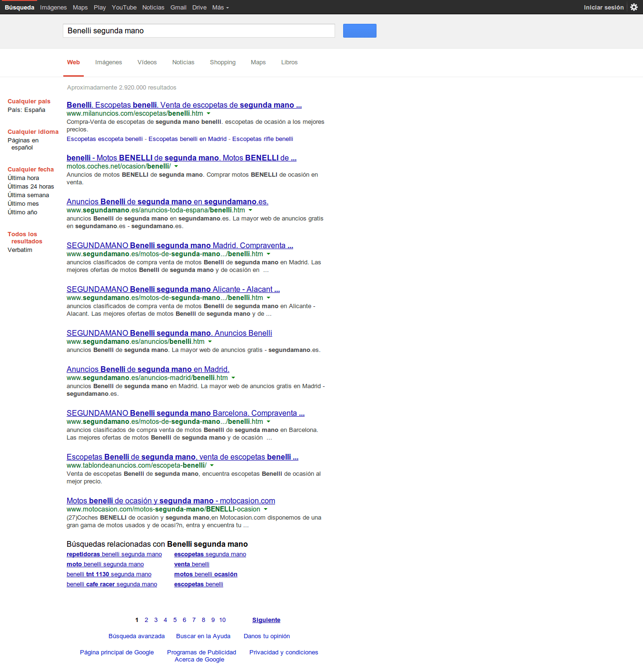Viewport: 643px width, 672px height.
Task: Switch to Libros search tab
Action: pos(289,62)
